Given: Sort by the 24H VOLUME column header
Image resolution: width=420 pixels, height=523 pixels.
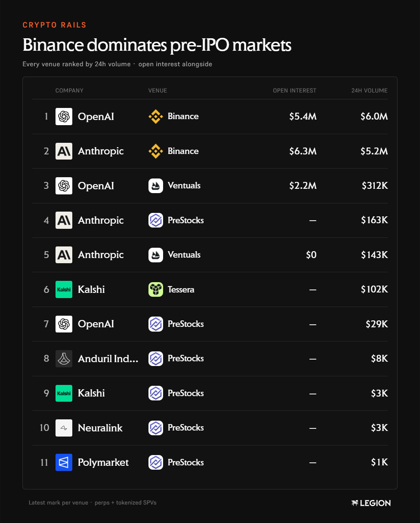Looking at the screenshot, I should tap(369, 91).
